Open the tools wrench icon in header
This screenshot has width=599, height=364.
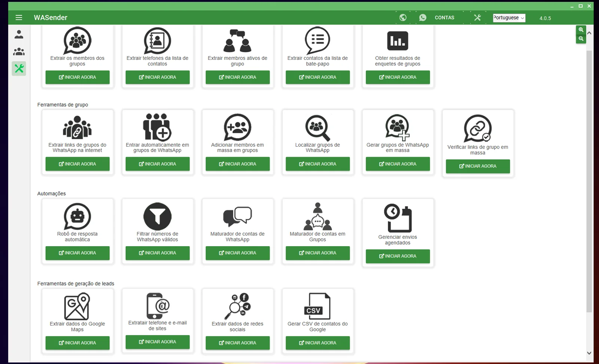click(477, 18)
